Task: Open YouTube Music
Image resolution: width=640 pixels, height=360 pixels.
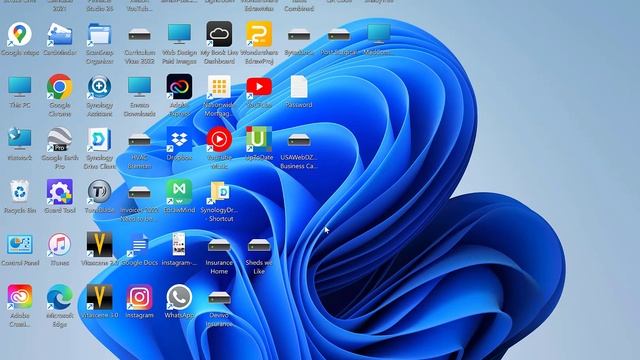Action: tap(219, 139)
